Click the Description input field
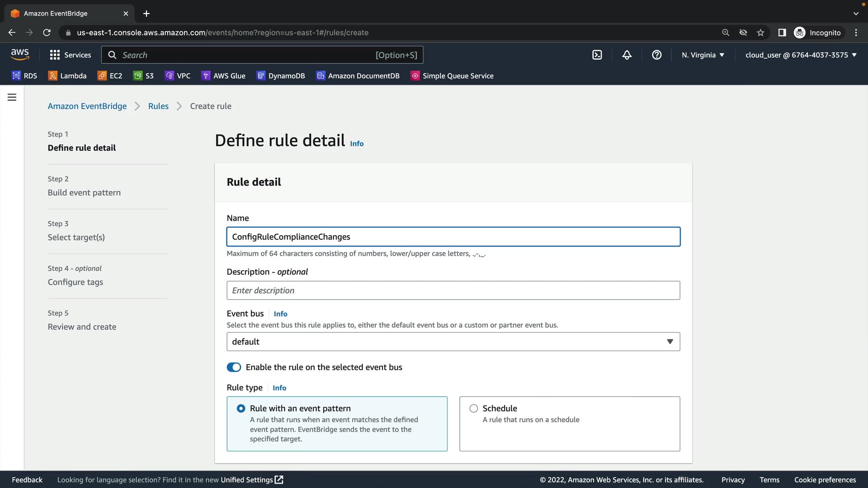The image size is (868, 488). click(453, 291)
